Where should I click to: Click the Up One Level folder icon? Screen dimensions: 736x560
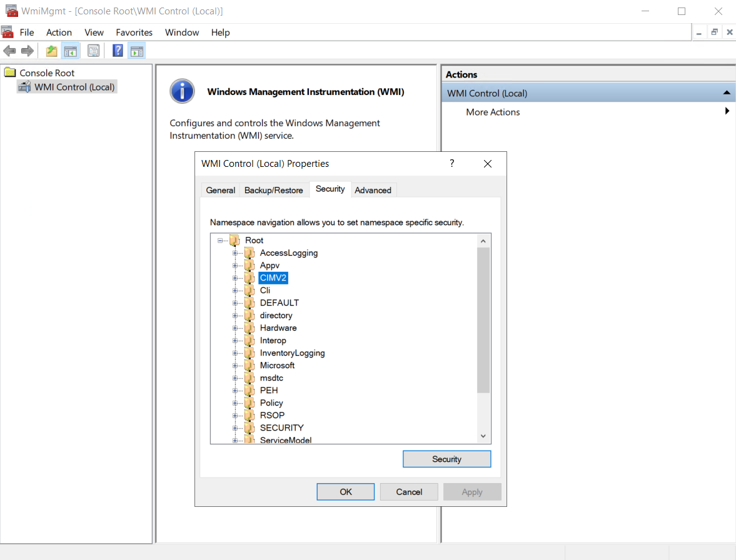click(x=52, y=51)
